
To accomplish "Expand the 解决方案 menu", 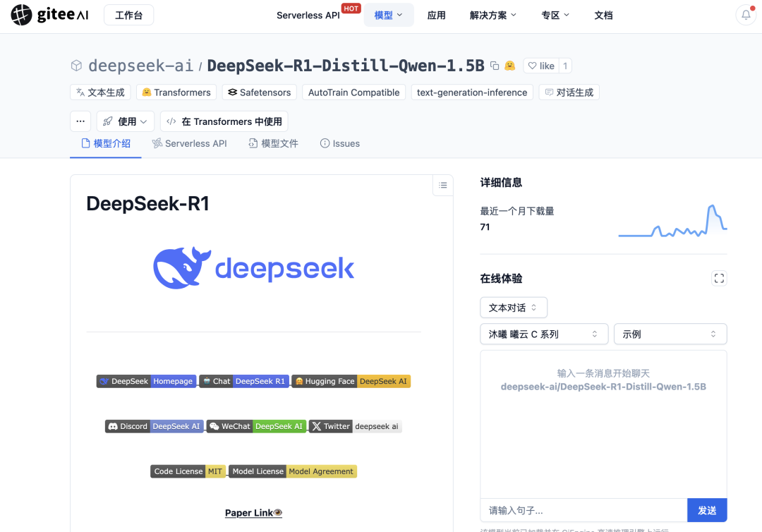I will pyautogui.click(x=492, y=15).
